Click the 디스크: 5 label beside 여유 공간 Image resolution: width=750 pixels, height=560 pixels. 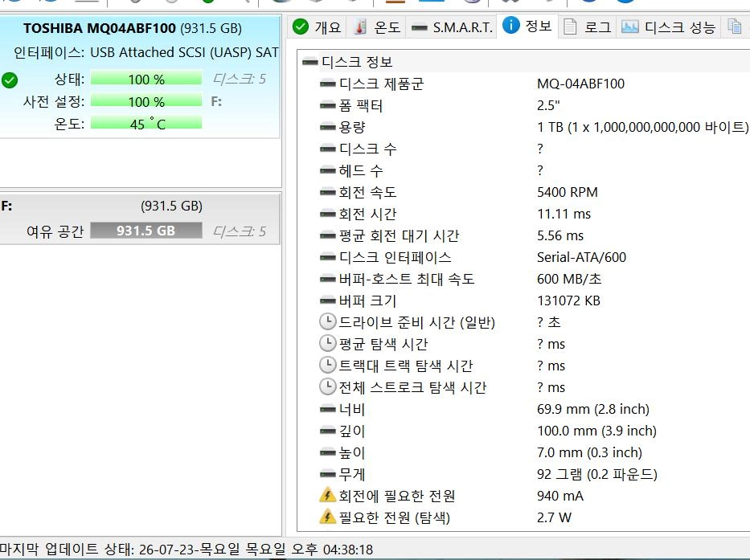click(239, 231)
